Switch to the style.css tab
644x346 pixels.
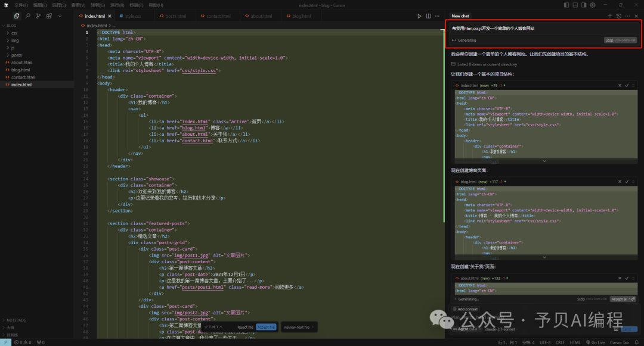pyautogui.click(x=132, y=16)
